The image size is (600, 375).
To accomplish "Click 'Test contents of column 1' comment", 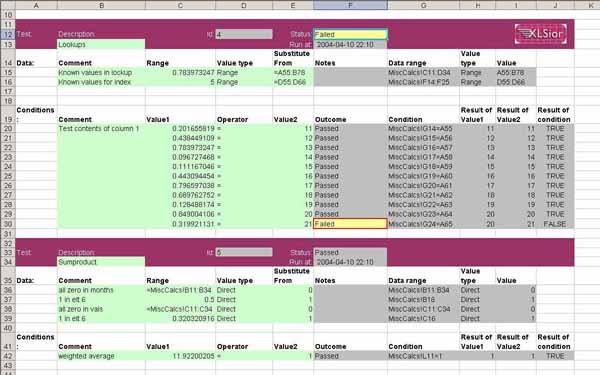I will click(101, 129).
